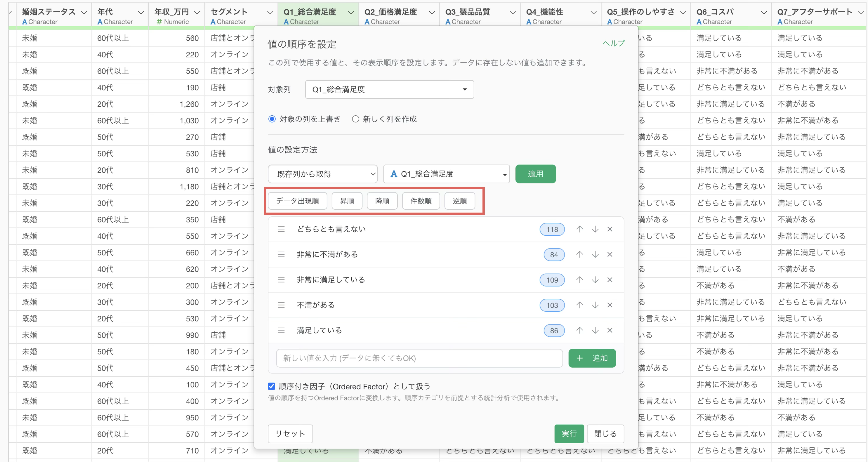The image size is (868, 462).
Task: Sort values by 件数順
Action: click(x=421, y=201)
